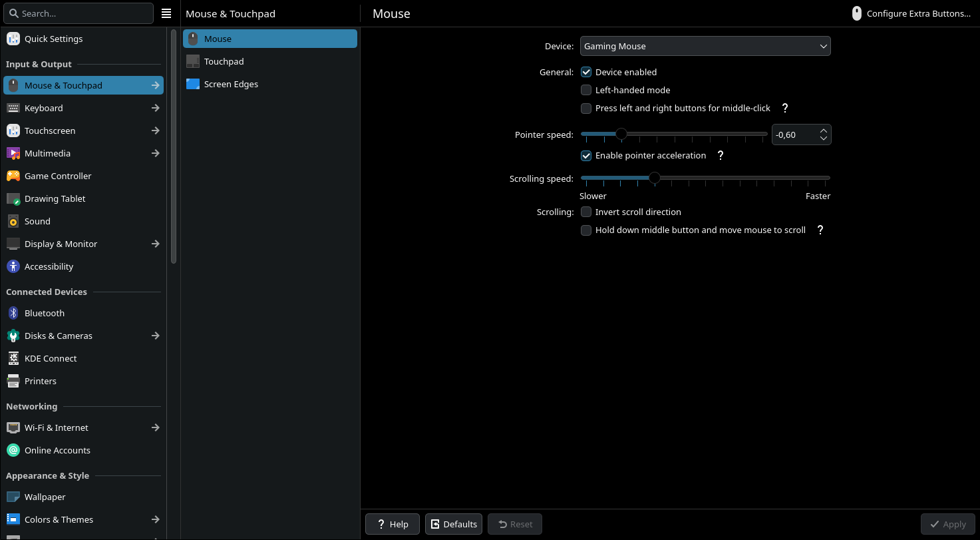Viewport: 980px width, 540px height.
Task: Open the hamburger menu next to search
Action: (166, 13)
